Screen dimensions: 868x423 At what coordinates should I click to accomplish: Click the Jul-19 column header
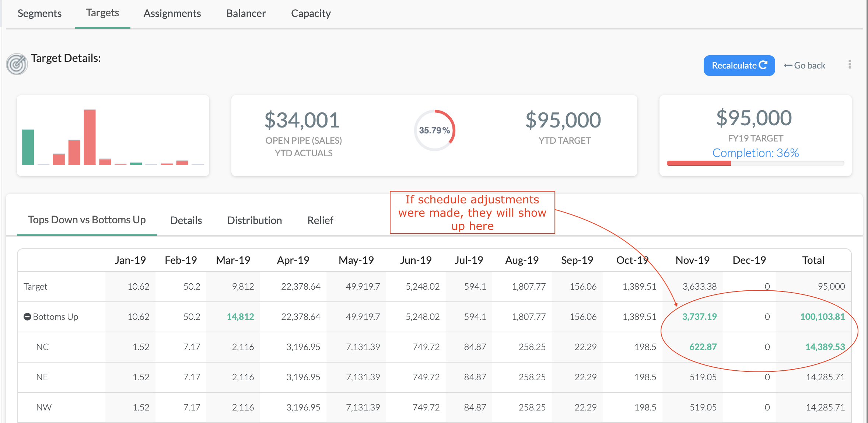point(469,260)
